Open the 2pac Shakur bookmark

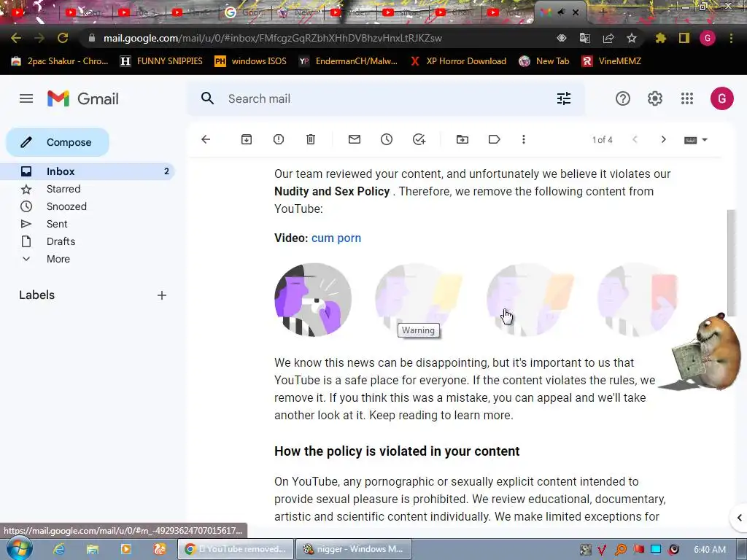point(60,61)
